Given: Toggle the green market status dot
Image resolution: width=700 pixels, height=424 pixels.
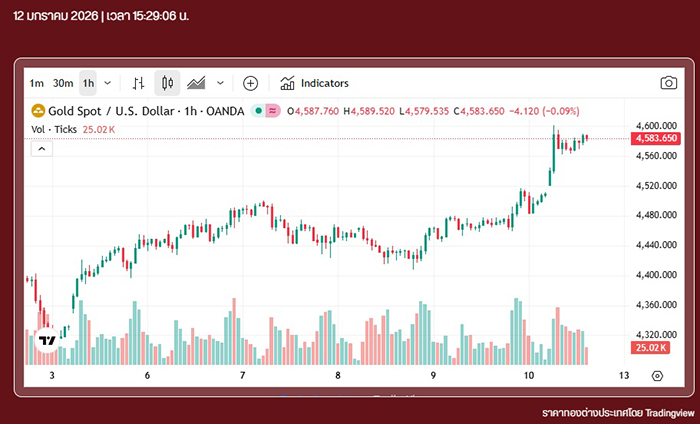Looking at the screenshot, I should point(258,110).
